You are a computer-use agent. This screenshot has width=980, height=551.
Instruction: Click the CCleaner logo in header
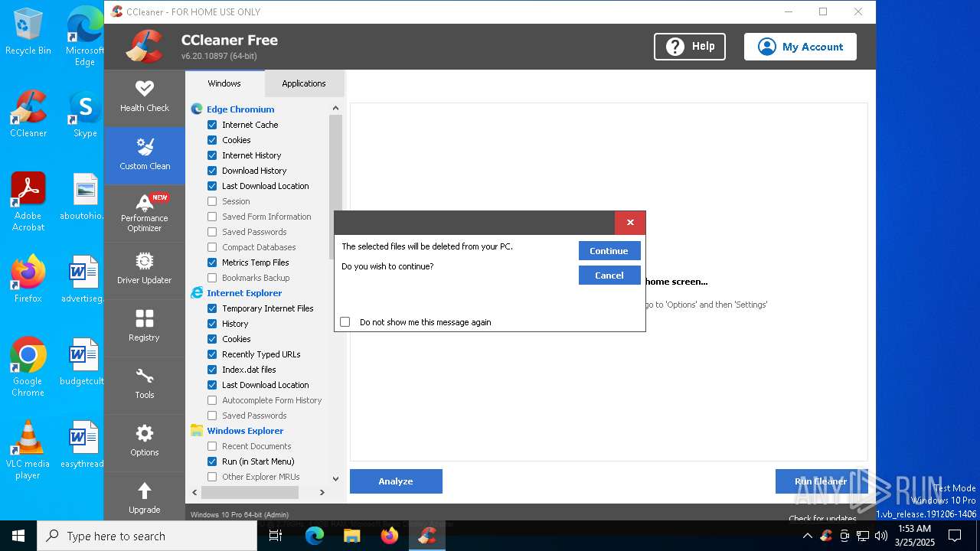point(145,47)
